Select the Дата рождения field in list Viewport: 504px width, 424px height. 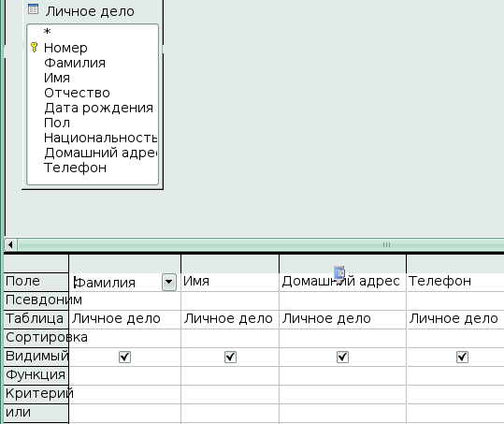click(x=99, y=108)
